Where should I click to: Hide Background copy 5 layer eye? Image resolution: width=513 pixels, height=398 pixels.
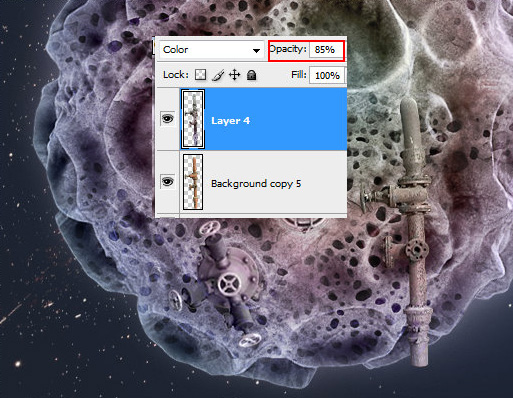pos(167,181)
